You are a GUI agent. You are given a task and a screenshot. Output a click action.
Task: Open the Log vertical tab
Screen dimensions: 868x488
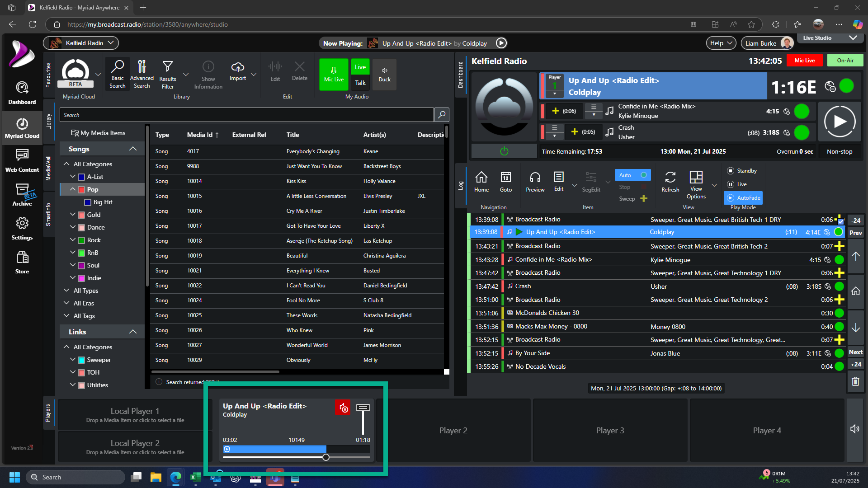pyautogui.click(x=461, y=185)
